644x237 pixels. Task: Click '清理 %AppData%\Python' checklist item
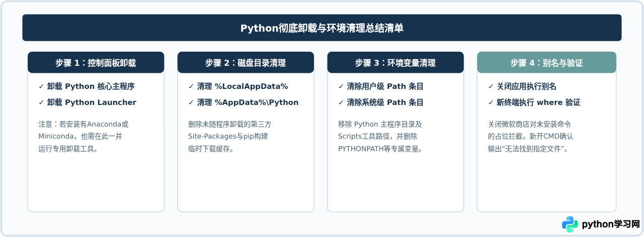coord(244,102)
